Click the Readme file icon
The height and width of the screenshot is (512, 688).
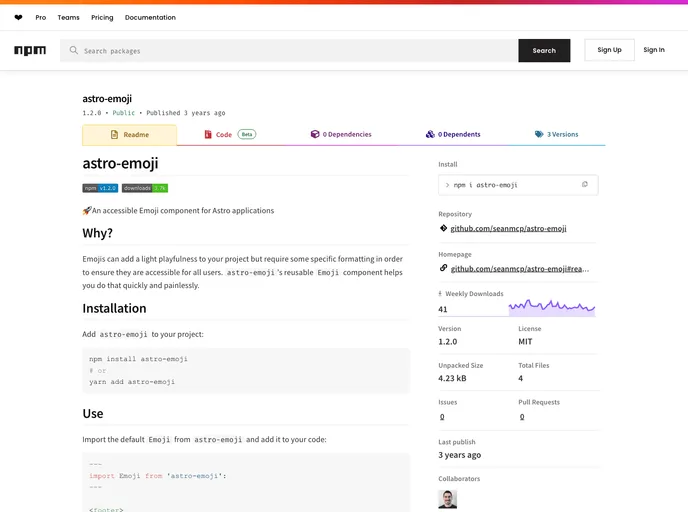(x=115, y=135)
